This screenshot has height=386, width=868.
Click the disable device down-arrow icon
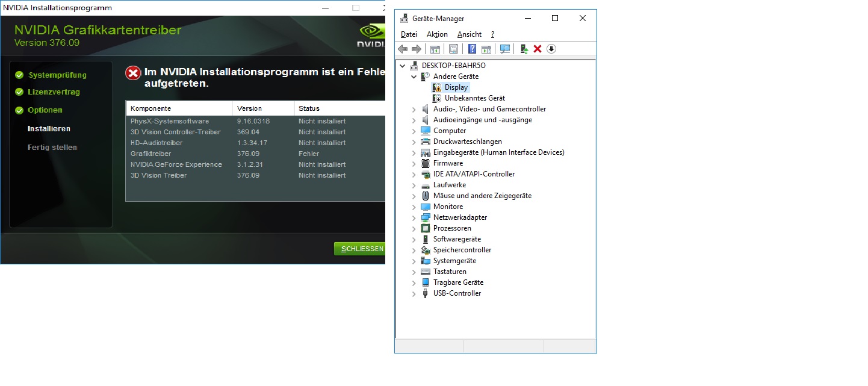click(x=551, y=49)
